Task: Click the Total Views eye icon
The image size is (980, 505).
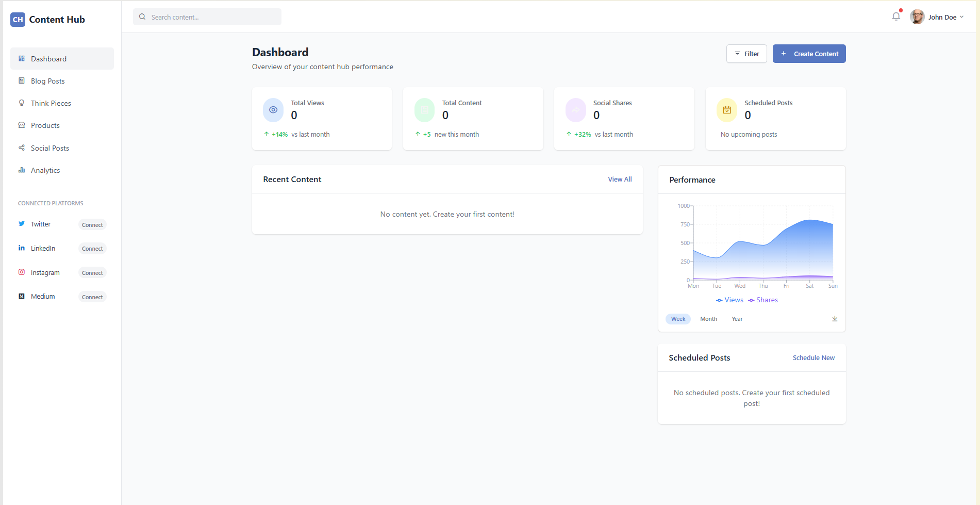Action: 273,110
